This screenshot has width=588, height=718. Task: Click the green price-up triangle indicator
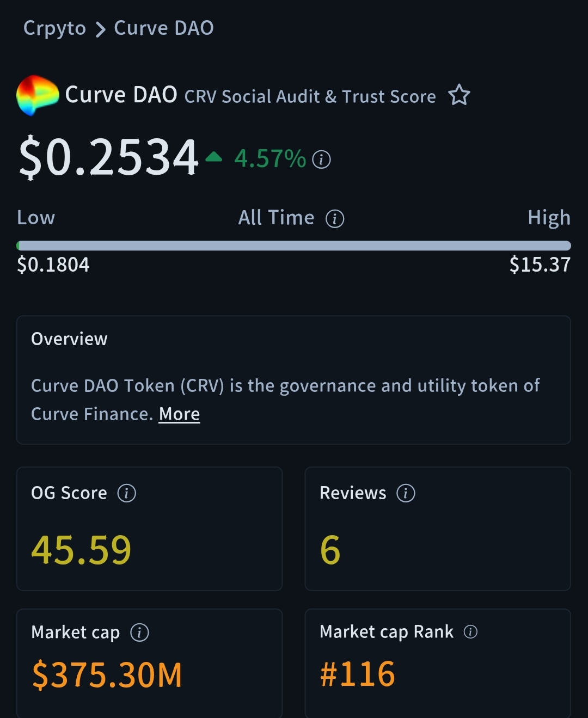214,158
